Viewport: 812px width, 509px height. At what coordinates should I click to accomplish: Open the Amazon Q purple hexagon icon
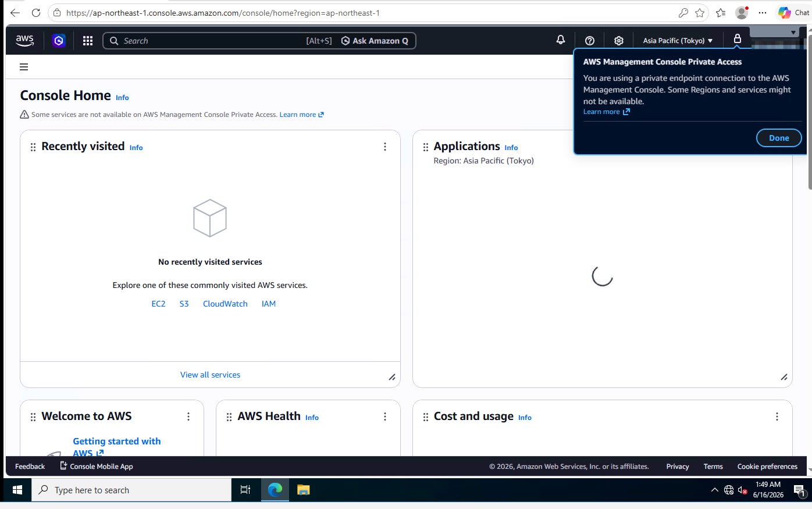click(x=58, y=41)
